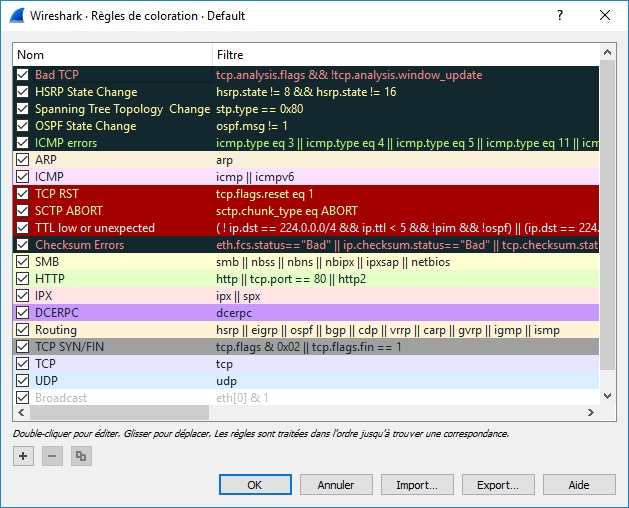Select the TCP RST rule name
This screenshot has width=629, height=508.
click(57, 194)
